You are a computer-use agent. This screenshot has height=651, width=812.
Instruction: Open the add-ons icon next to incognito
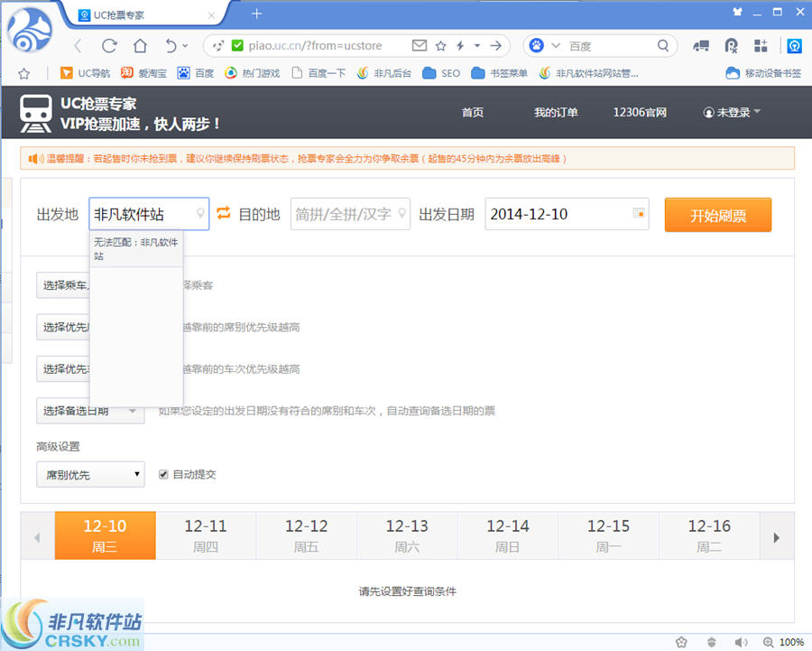(x=761, y=45)
